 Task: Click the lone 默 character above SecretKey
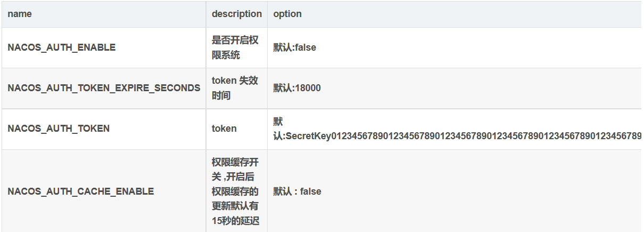click(278, 122)
